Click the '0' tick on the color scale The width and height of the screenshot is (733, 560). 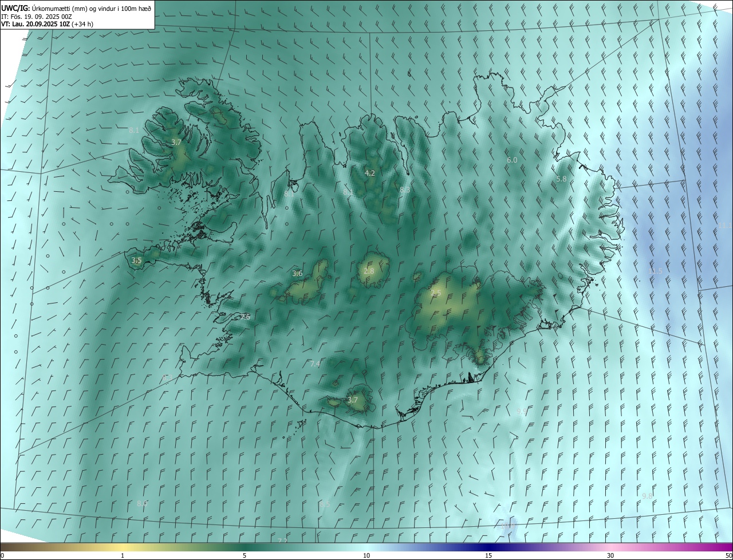pos(2,555)
